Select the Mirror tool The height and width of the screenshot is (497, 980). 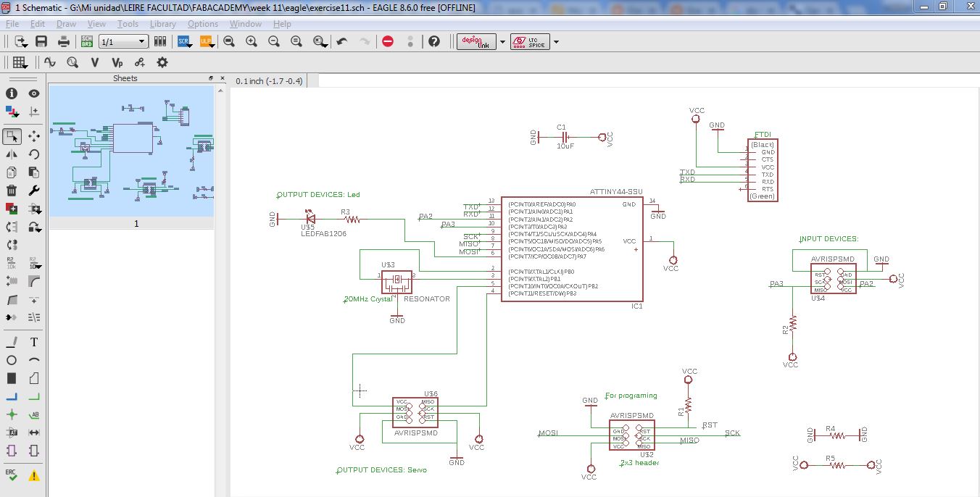[12, 154]
